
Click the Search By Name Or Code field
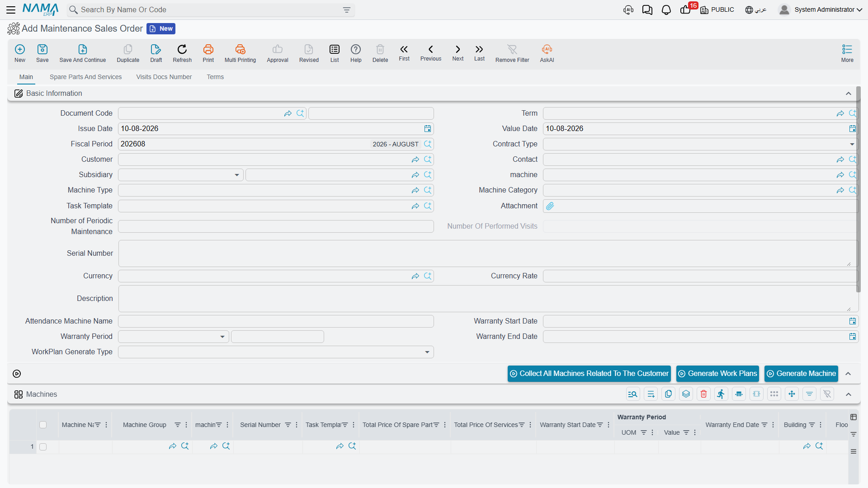tap(210, 10)
